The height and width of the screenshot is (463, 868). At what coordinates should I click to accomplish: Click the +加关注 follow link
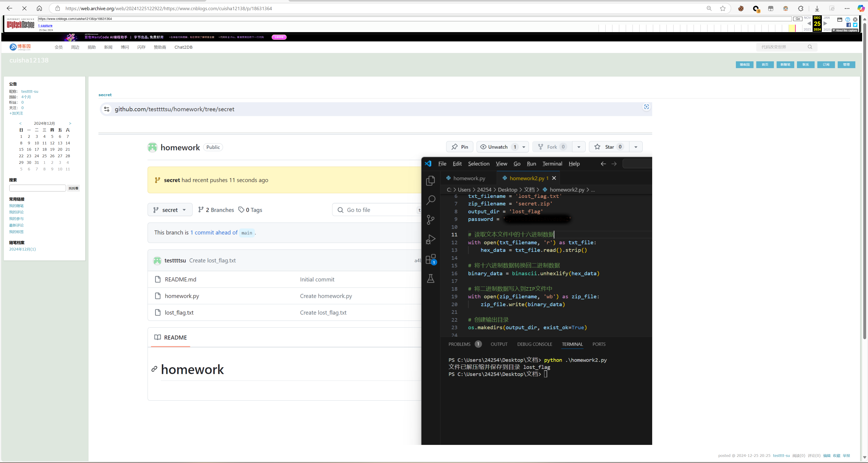tap(16, 113)
